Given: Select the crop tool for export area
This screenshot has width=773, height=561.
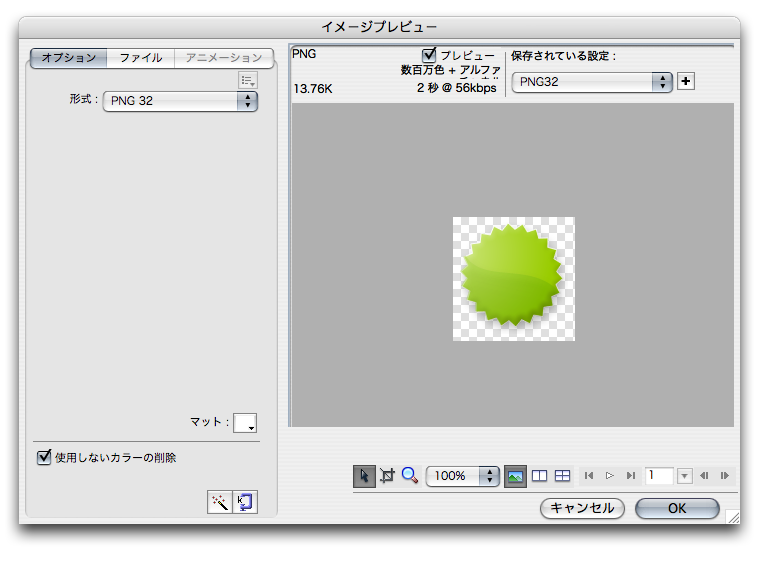Looking at the screenshot, I should (387, 476).
